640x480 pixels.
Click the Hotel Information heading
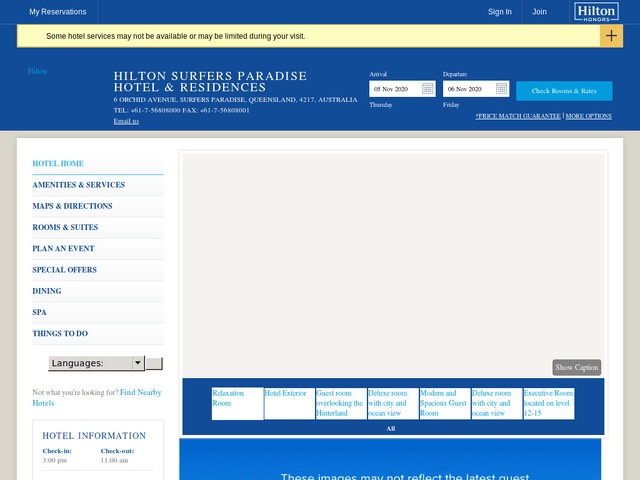point(94,436)
